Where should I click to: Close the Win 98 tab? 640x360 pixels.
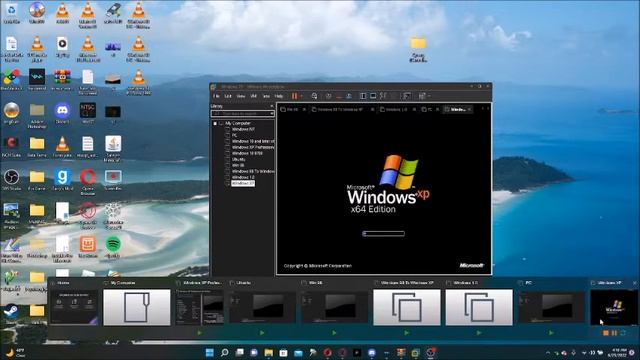point(304,109)
